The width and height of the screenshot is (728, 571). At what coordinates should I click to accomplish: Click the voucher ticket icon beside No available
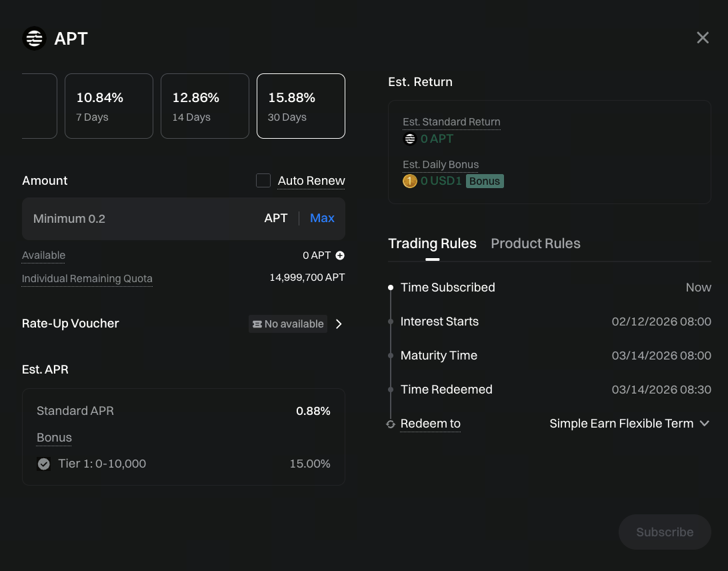click(257, 324)
